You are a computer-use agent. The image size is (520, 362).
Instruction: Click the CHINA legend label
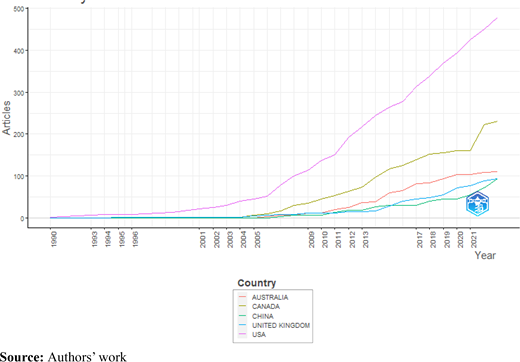coord(263,316)
